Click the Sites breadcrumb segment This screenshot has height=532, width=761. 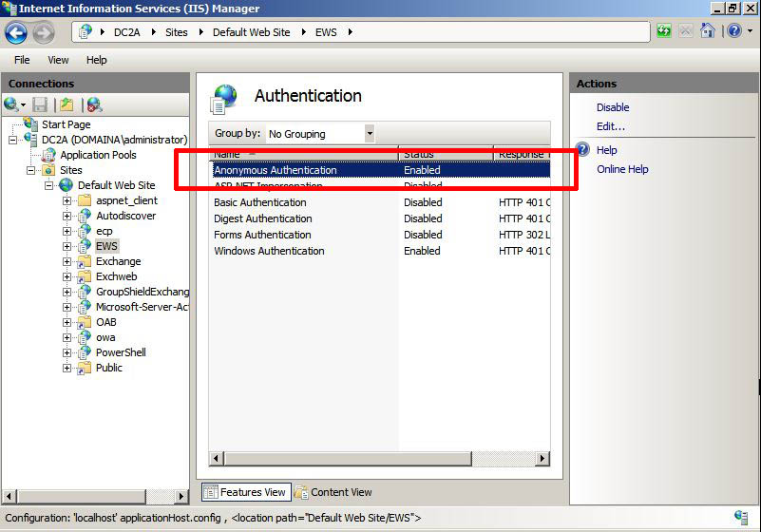click(x=176, y=32)
